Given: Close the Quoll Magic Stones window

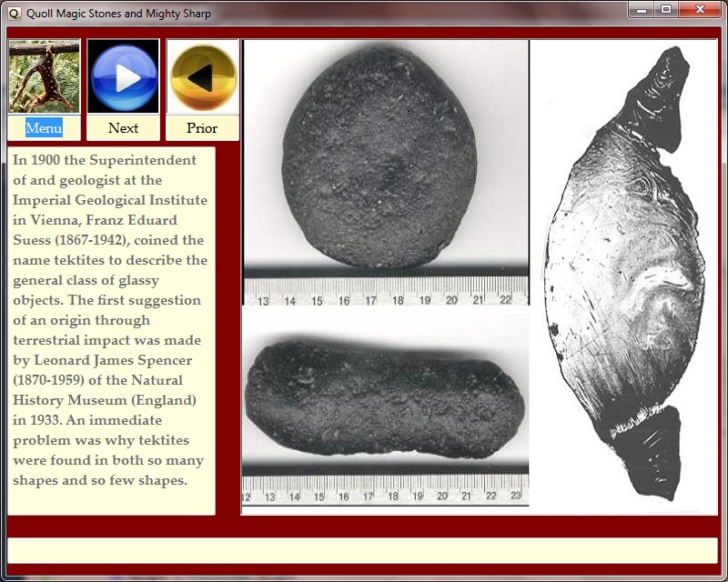Looking at the screenshot, I should coord(701,10).
